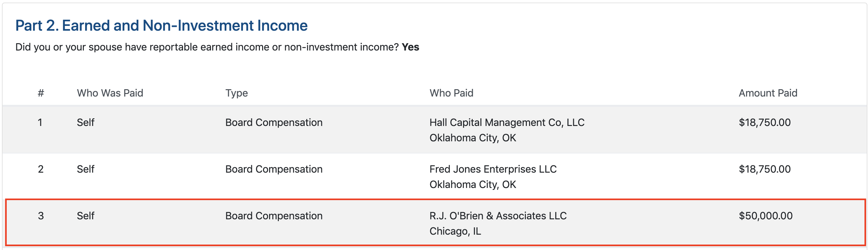Click row number 2
Image resolution: width=868 pixels, height=250 pixels.
click(x=41, y=169)
